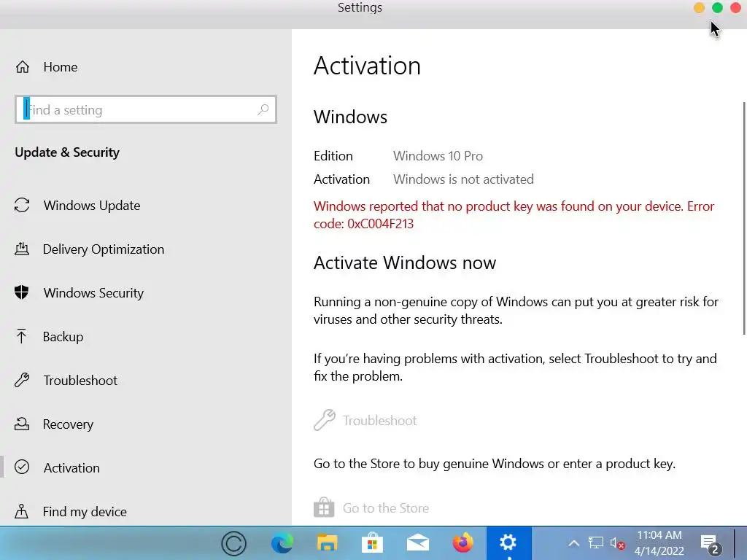This screenshot has width=747, height=560.
Task: Open the Backup settings
Action: coord(146,337)
